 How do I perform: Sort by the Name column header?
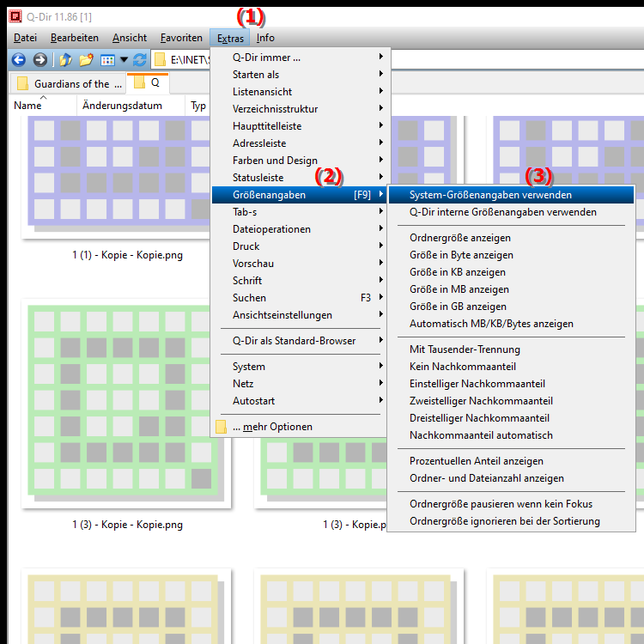pos(43,106)
